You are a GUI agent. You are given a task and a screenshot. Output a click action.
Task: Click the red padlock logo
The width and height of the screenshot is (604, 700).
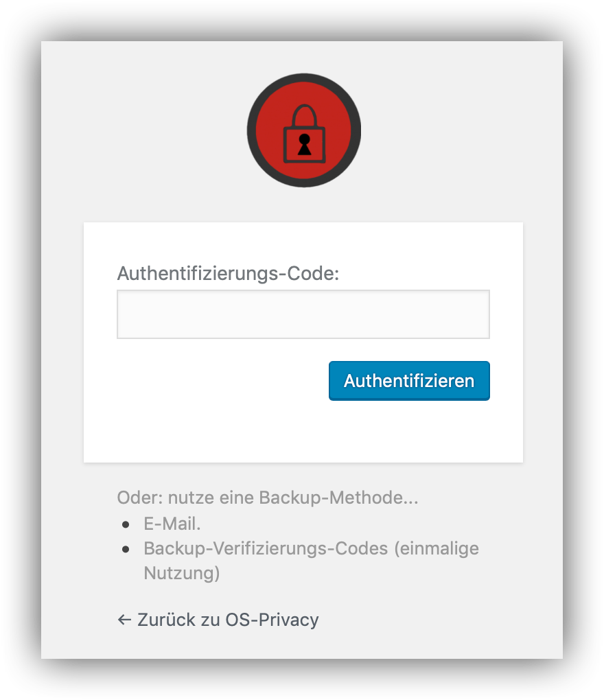click(x=304, y=130)
